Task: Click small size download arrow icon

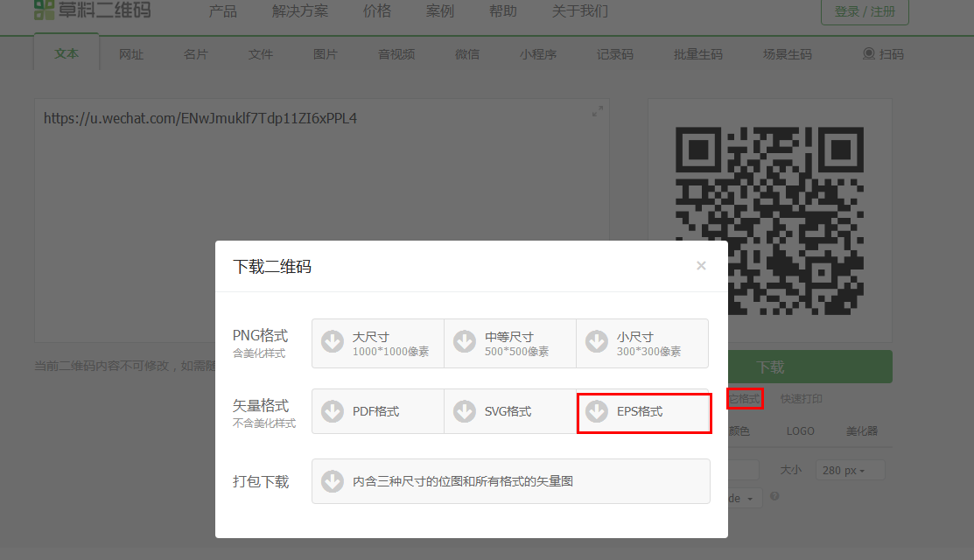Action: tap(597, 341)
